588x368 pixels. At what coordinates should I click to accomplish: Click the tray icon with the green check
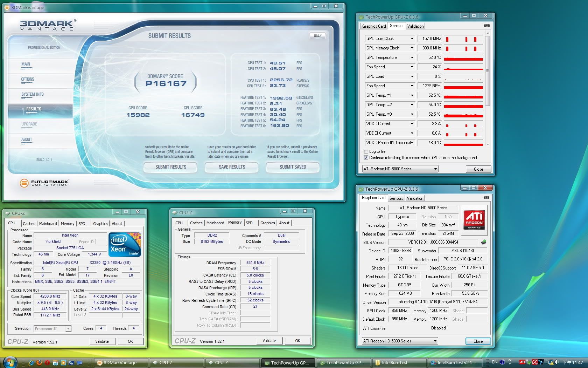click(528, 362)
